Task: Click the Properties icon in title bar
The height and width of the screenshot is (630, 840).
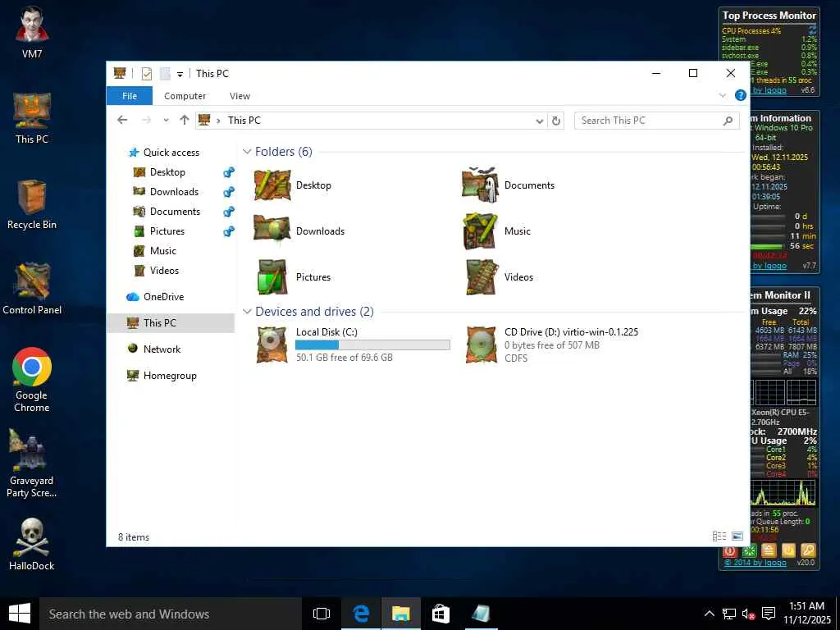Action: pos(147,73)
